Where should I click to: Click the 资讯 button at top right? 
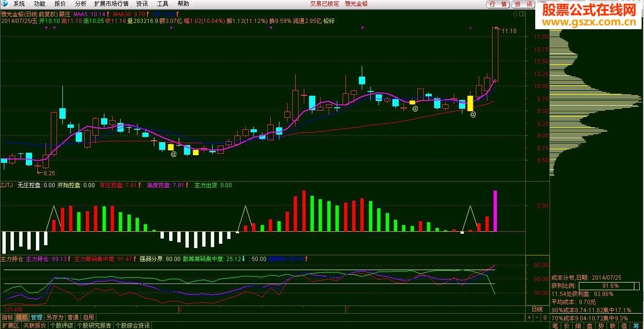(523, 4)
